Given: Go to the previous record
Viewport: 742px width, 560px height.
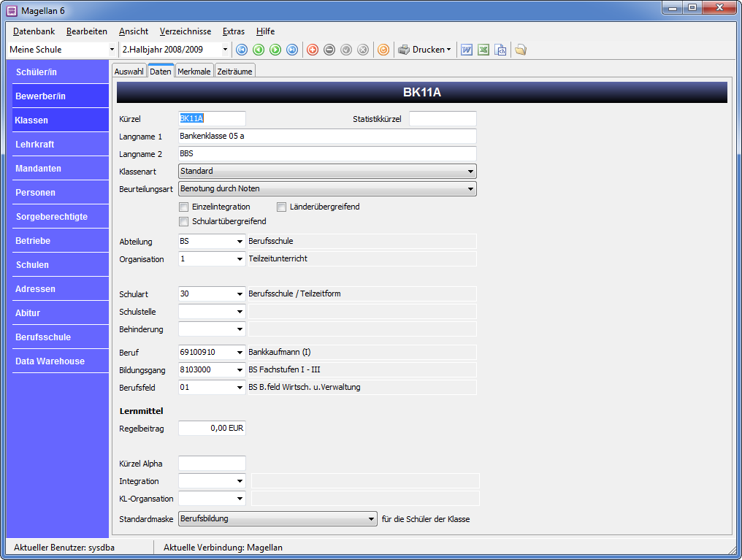Looking at the screenshot, I should pyautogui.click(x=259, y=50).
